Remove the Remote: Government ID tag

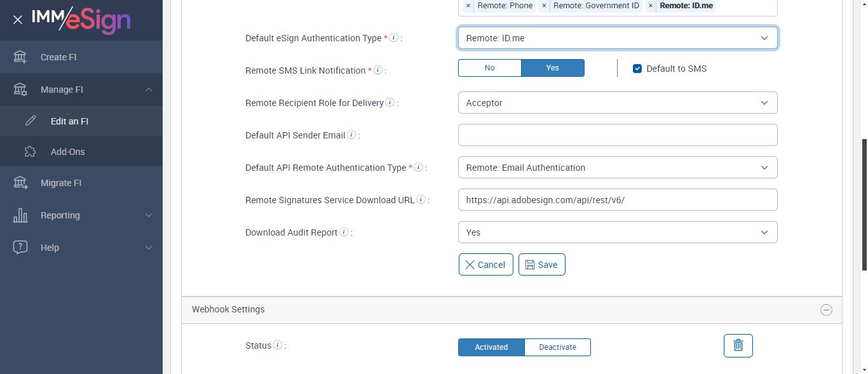click(544, 6)
